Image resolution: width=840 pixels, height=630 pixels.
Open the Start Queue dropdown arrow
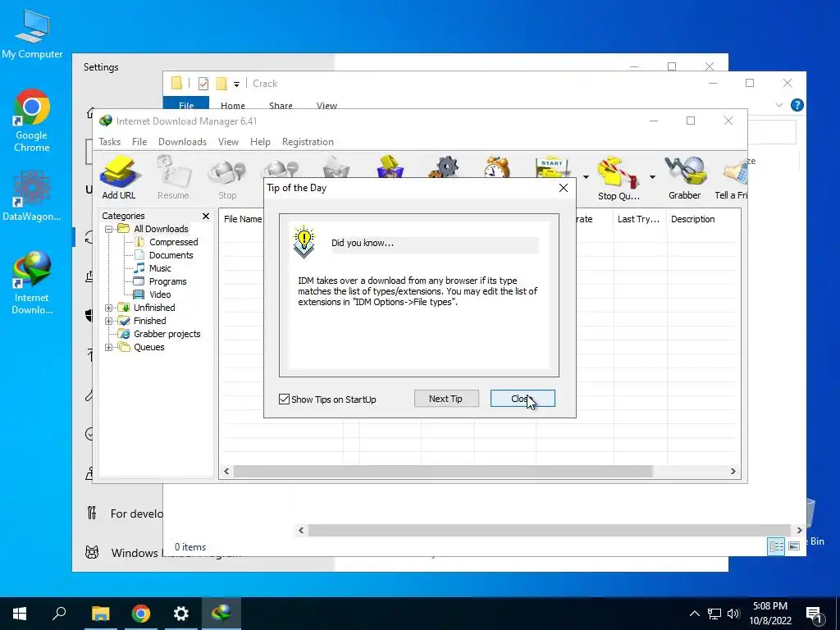(586, 177)
